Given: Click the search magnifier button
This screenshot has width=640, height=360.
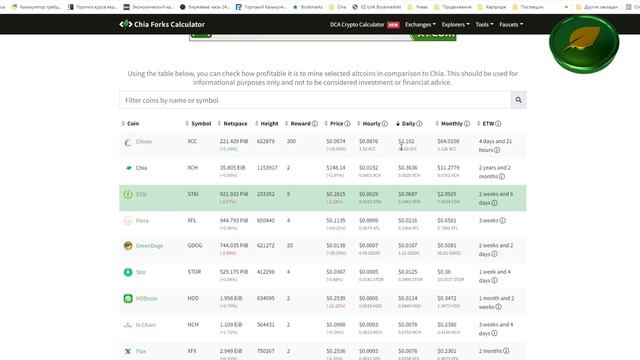Looking at the screenshot, I should coord(518,100).
